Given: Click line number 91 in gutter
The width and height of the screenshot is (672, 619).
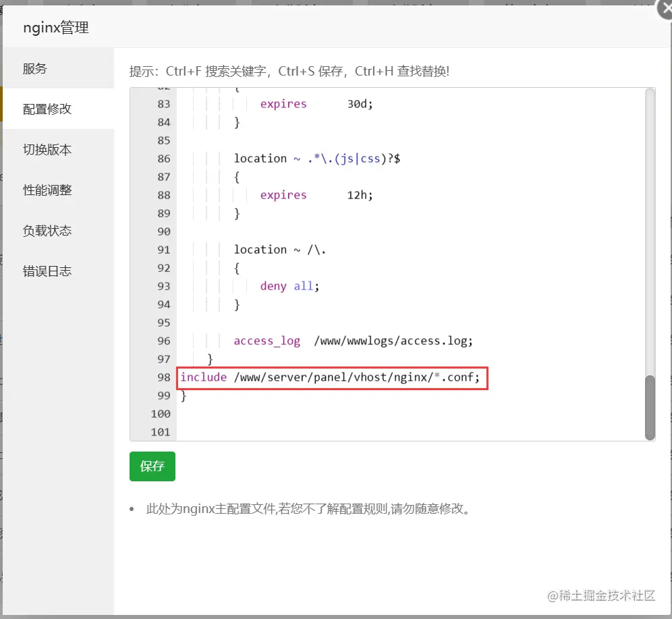Looking at the screenshot, I should 164,250.
